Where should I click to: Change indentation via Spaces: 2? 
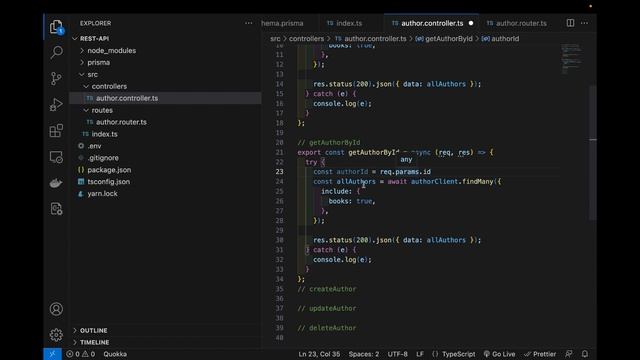pos(363,354)
